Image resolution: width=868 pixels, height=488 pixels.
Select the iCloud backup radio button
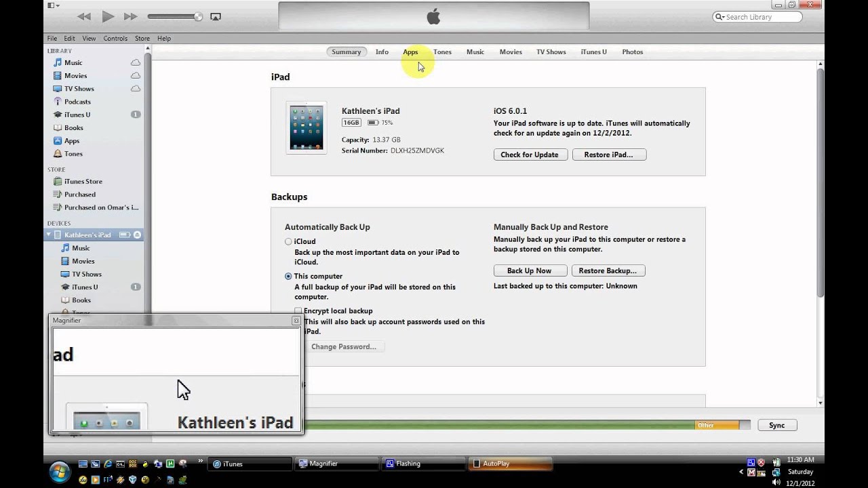288,241
